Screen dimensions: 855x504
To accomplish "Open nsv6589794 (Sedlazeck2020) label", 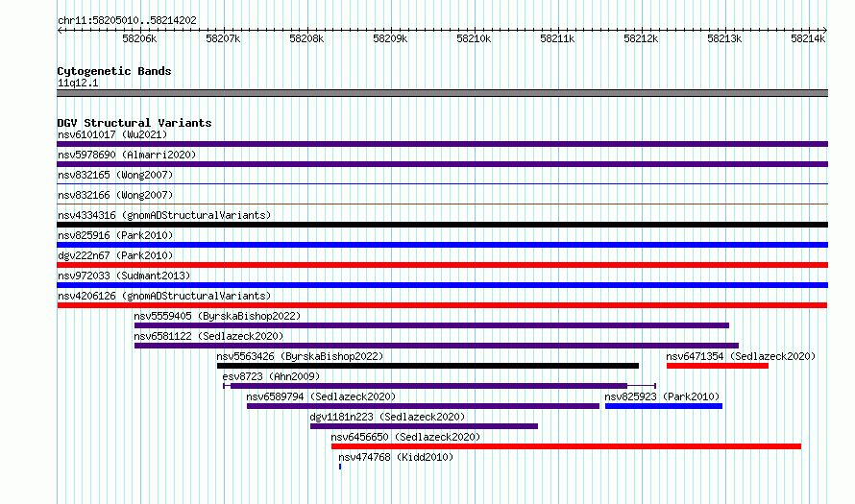I will point(321,396).
